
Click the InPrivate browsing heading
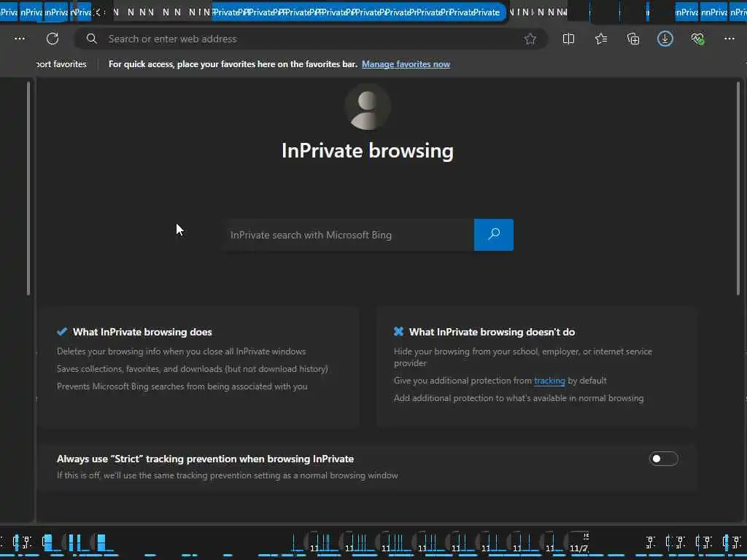pos(368,150)
